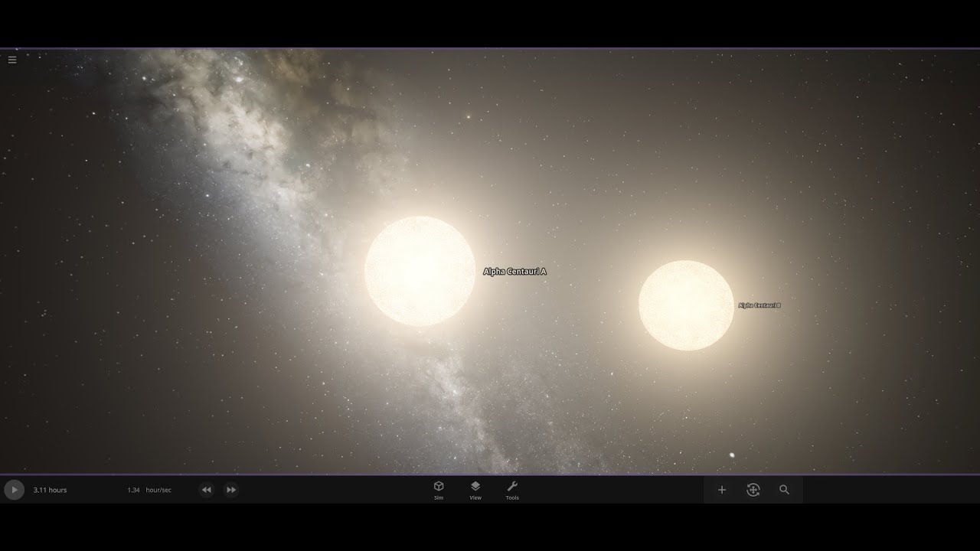Screen dimensions: 980x551
Task: Click the 3.11 hours elapsed time readout
Action: point(50,490)
